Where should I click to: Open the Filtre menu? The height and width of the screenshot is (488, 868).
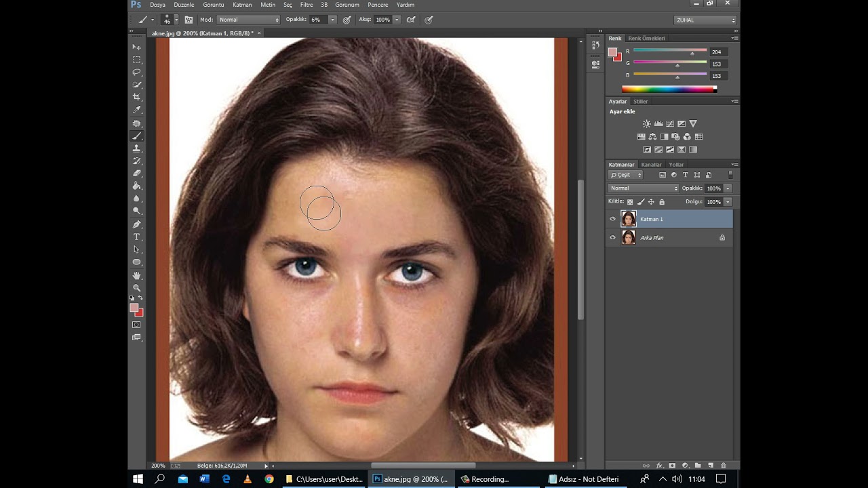(x=307, y=5)
